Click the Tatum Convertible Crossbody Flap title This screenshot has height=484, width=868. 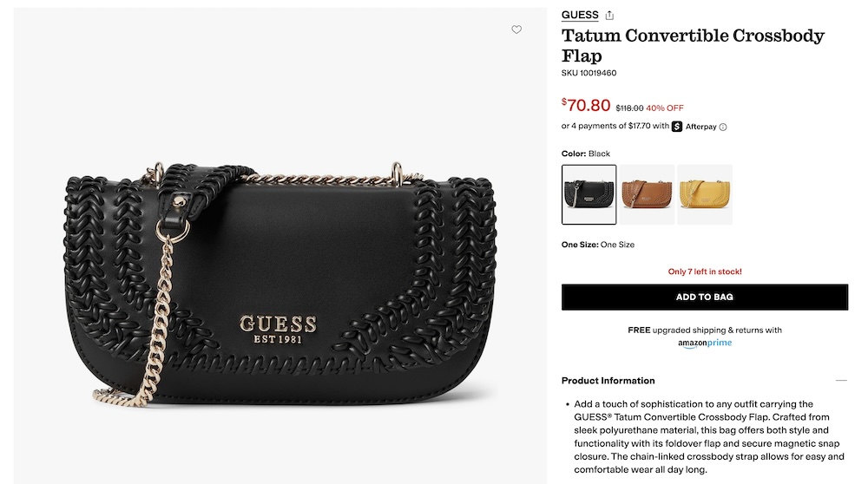point(693,45)
